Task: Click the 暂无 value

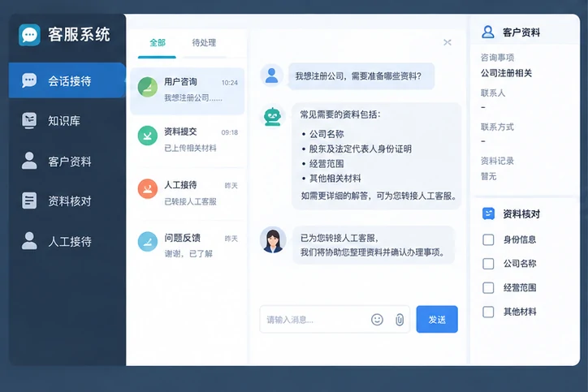Action: 489,176
